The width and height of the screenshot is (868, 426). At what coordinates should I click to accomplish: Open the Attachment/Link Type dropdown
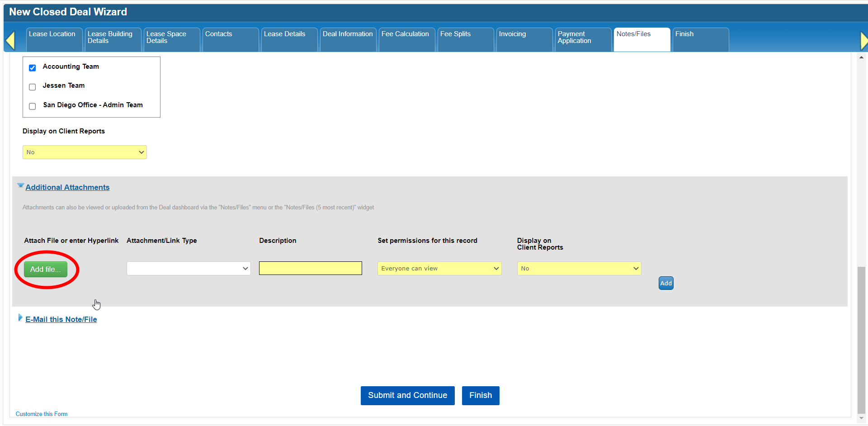tap(189, 269)
